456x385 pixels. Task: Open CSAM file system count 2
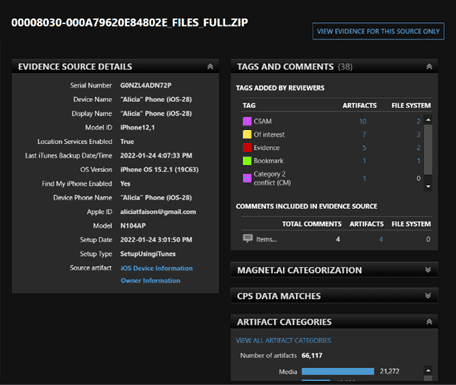coord(418,121)
